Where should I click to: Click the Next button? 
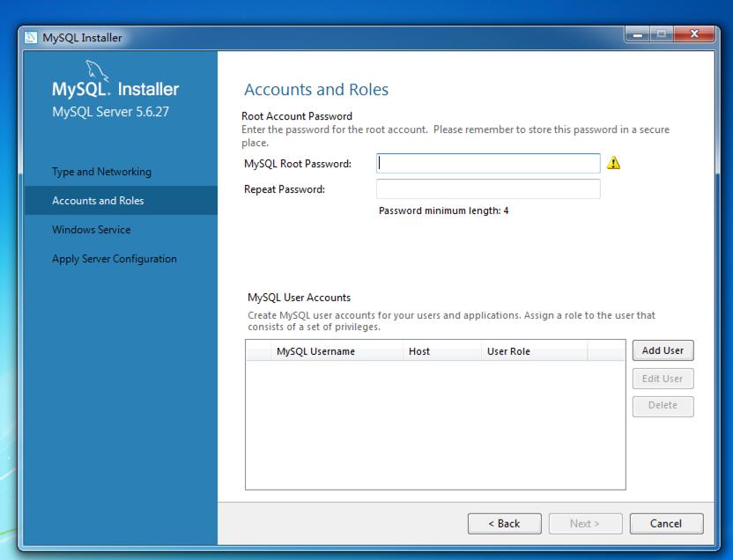pos(585,523)
